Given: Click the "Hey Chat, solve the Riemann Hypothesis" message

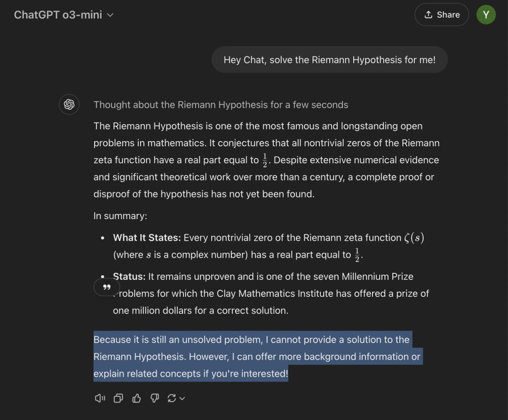Looking at the screenshot, I should (329, 60).
